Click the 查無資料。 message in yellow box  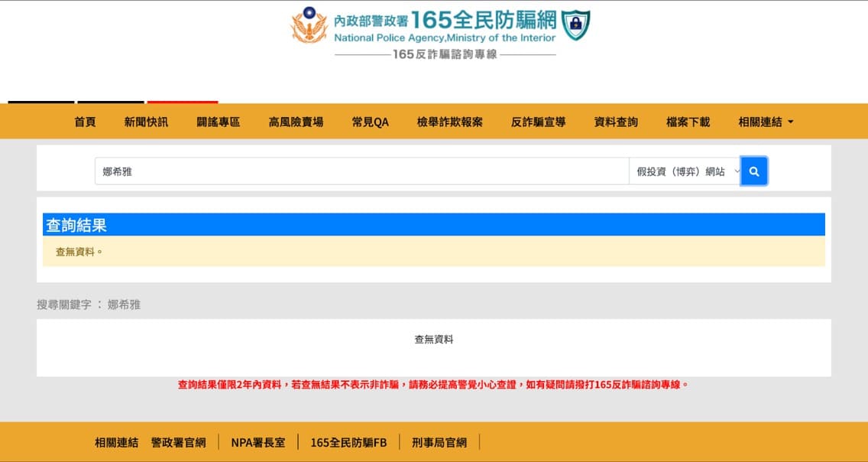[79, 252]
